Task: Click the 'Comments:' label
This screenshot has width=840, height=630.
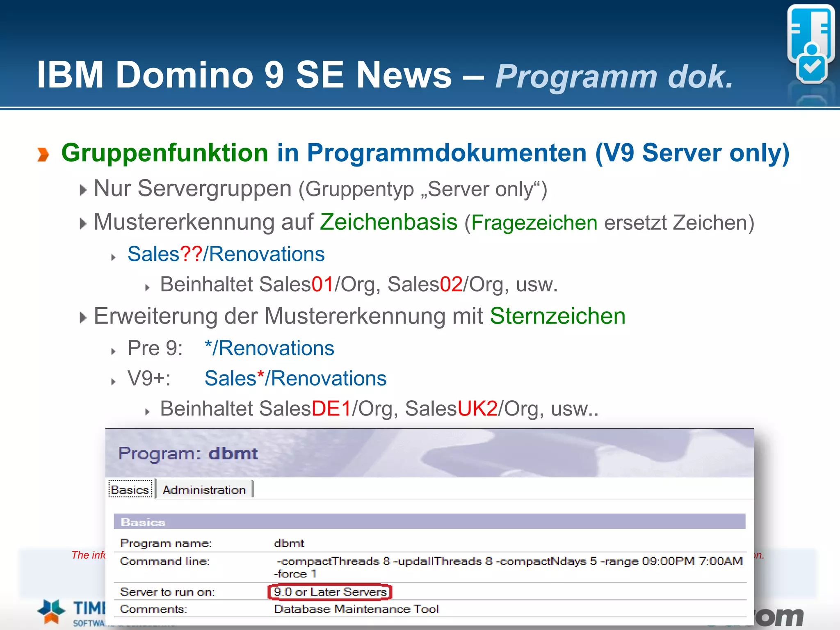Action: tap(153, 609)
